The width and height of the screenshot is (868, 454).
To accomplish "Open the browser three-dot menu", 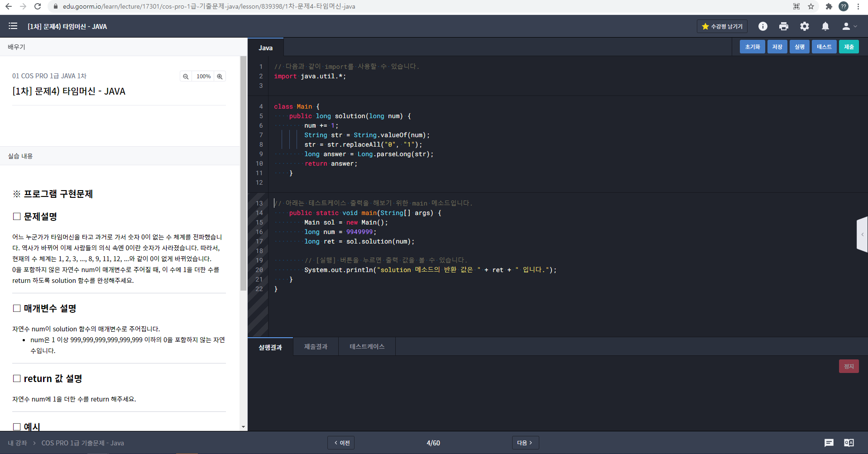I will tap(858, 6).
